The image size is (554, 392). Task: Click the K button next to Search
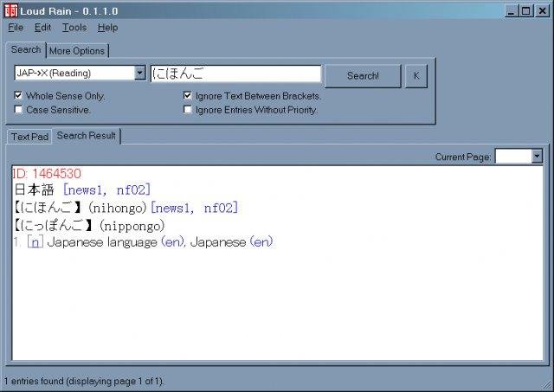[416, 75]
